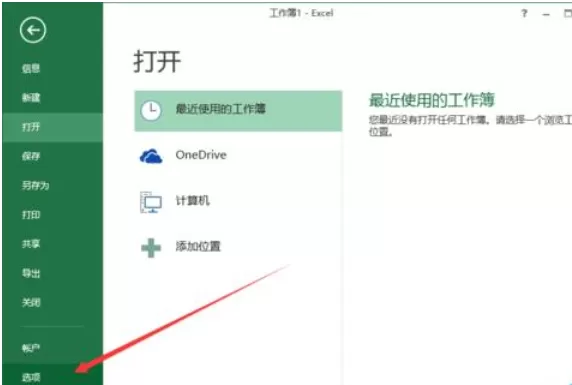
Task: Open the 新建 menu item
Action: 31,97
